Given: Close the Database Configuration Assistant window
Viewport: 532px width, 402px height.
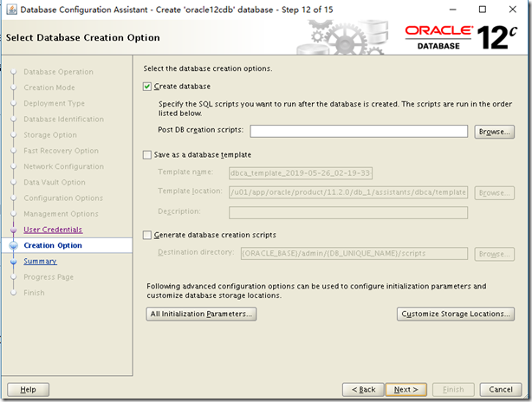Looking at the screenshot, I should pos(513,10).
